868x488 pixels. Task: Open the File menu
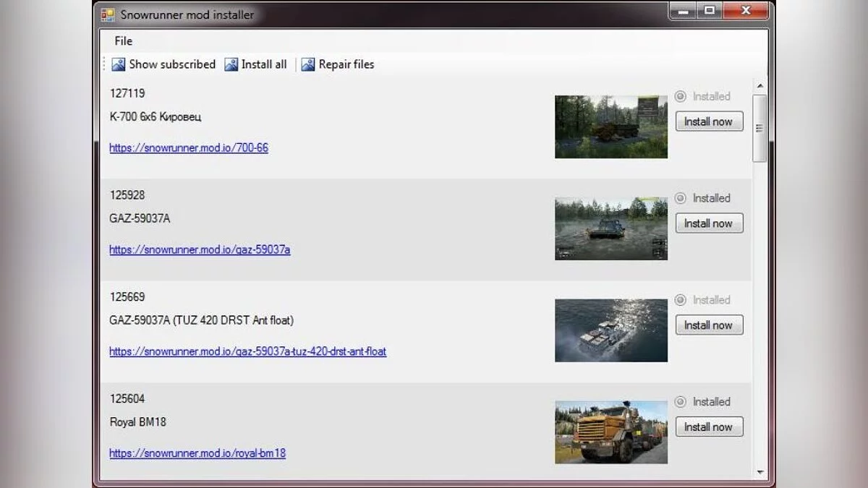pos(123,41)
